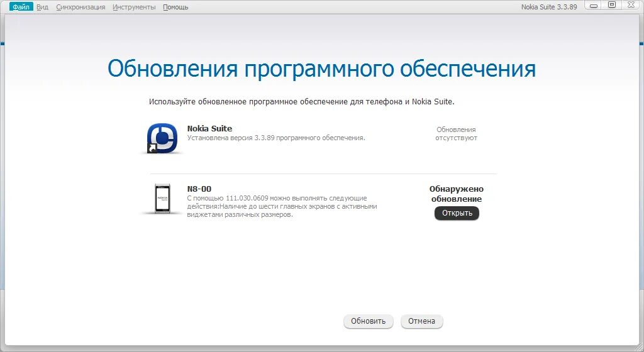The image size is (644, 352).
Task: Click the Открыть button for N8-00 update
Action: click(x=457, y=213)
